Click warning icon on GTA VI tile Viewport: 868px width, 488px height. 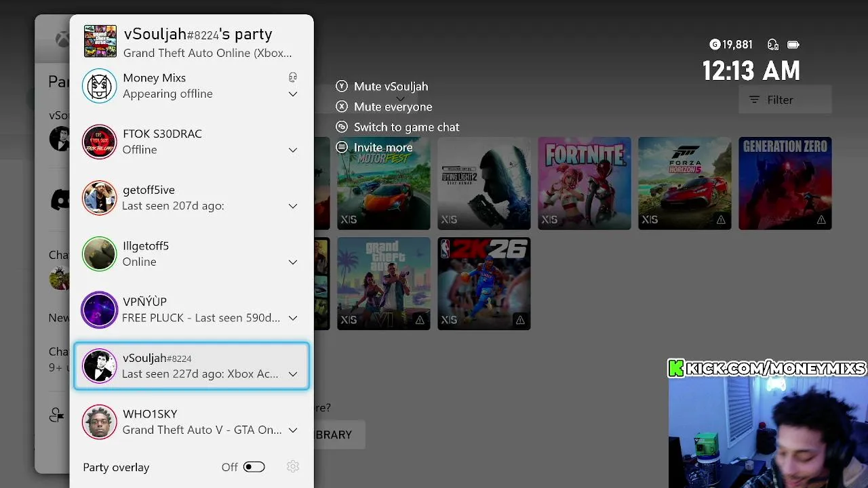click(420, 320)
